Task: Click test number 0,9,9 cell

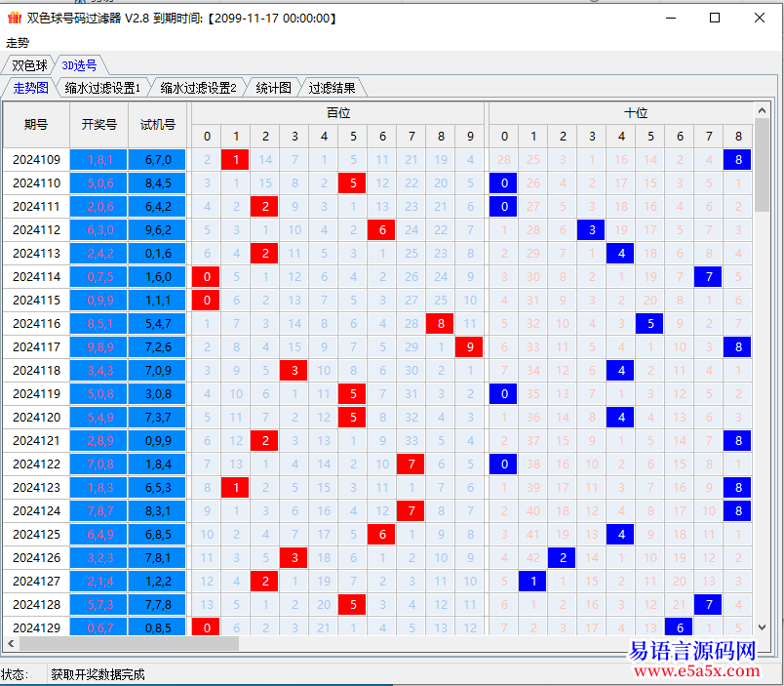Action: (x=158, y=441)
